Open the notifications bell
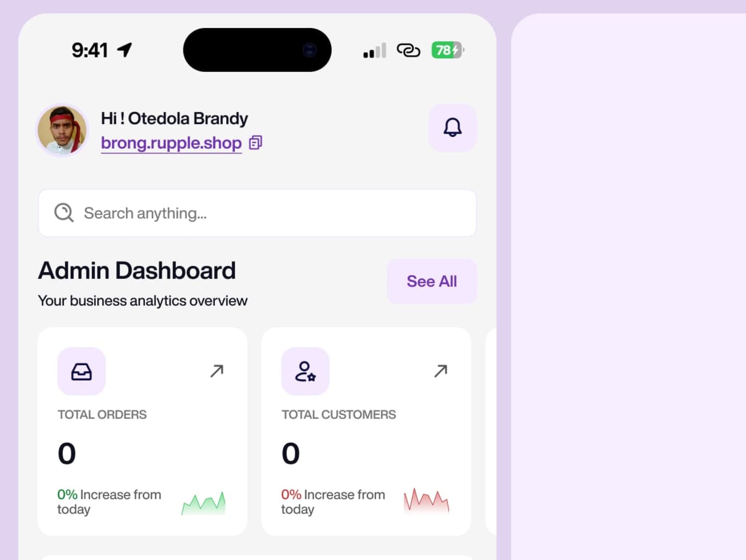Screen dimensions: 746x560 pos(453,128)
